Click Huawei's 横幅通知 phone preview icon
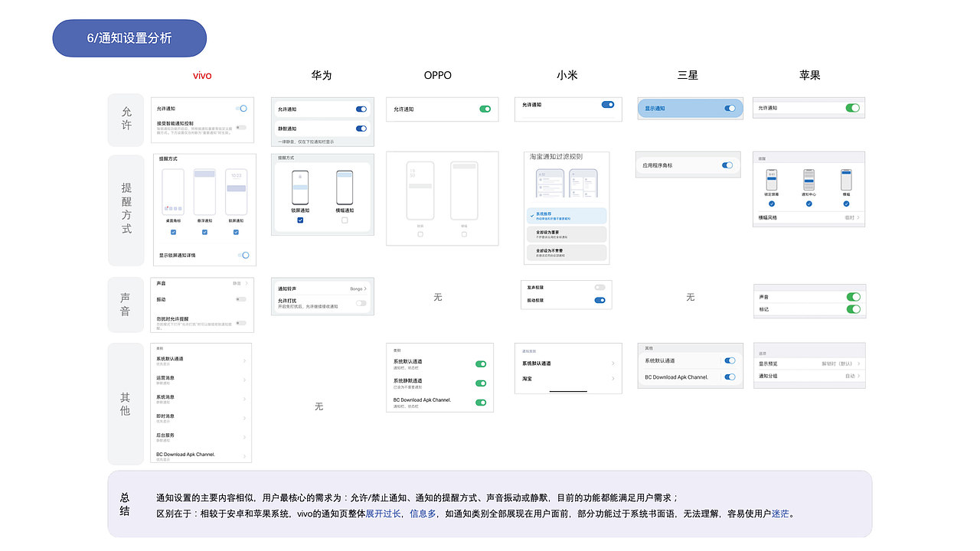The width and height of the screenshot is (980, 551). (345, 188)
